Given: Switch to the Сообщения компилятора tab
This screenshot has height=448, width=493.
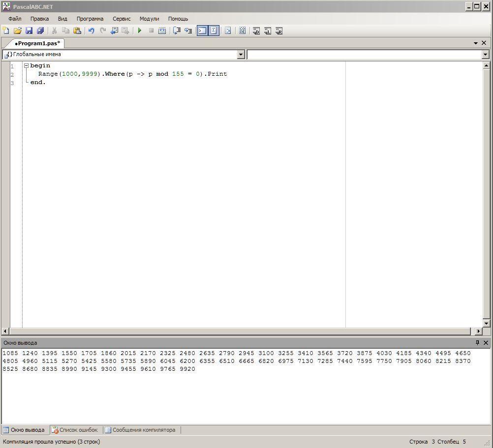Looking at the screenshot, I should tap(141, 430).
